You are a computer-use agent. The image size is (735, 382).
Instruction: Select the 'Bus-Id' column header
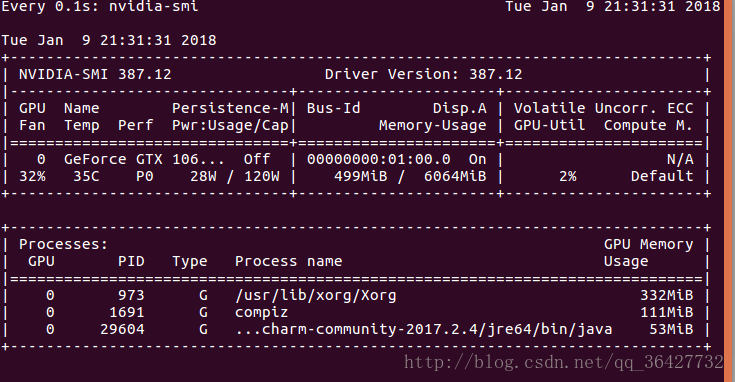(333, 109)
